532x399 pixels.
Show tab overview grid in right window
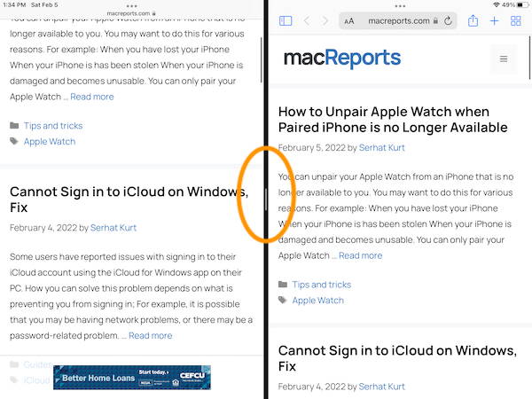click(516, 21)
